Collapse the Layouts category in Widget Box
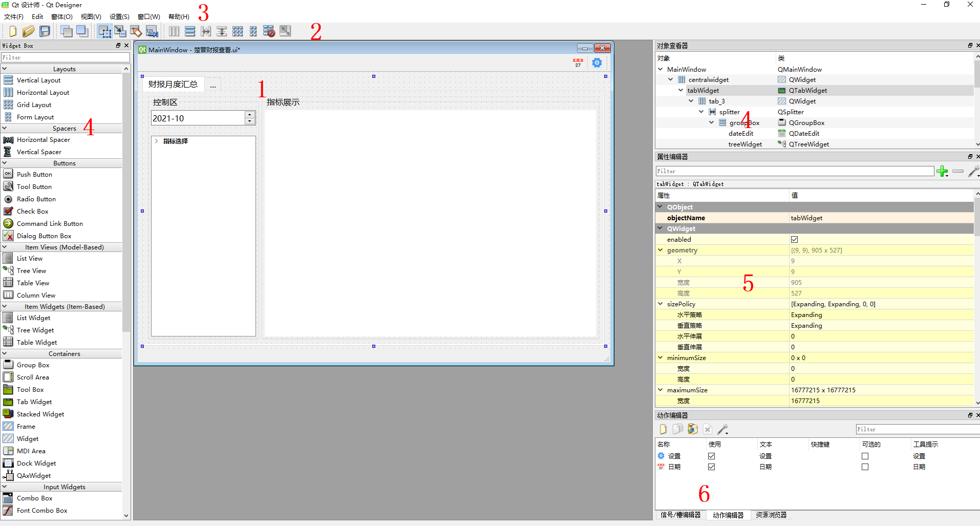The image size is (980, 526). (x=5, y=69)
